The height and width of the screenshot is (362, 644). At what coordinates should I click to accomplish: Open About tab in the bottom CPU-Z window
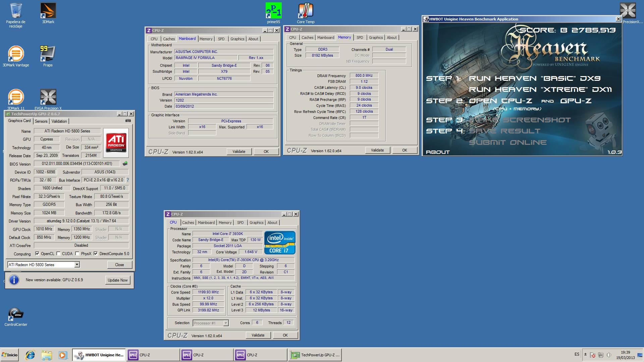(x=272, y=223)
